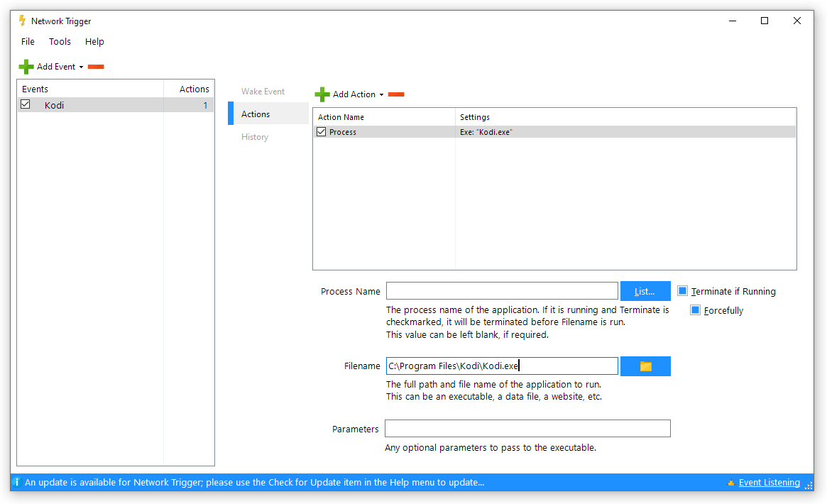Click the red minus remove action icon
Screen dimensions: 827x504
pos(396,94)
